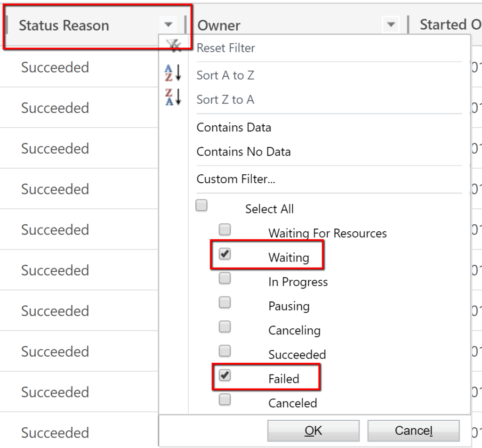This screenshot has width=482, height=448.
Task: Check the Select All checkbox
Action: tap(201, 206)
